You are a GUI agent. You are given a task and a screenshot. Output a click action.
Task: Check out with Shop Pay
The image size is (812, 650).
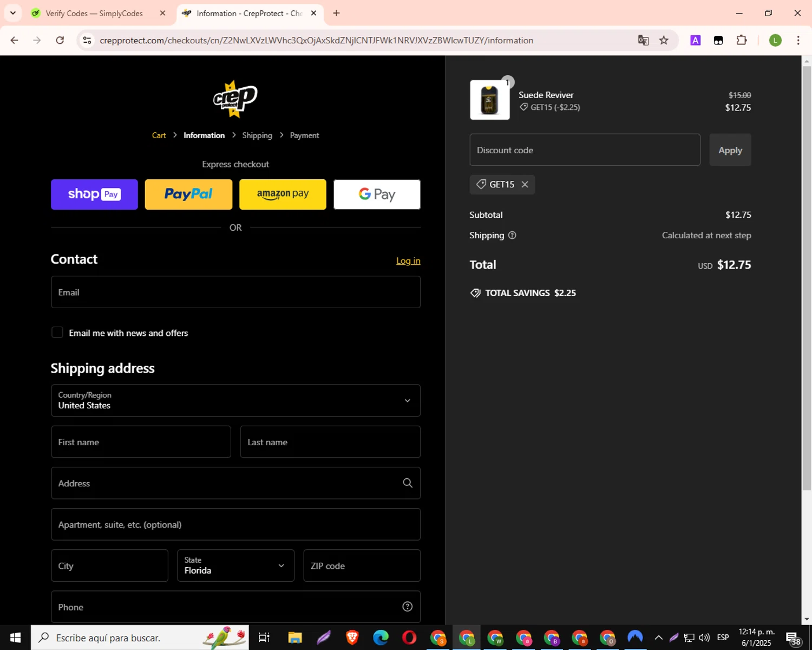(94, 194)
